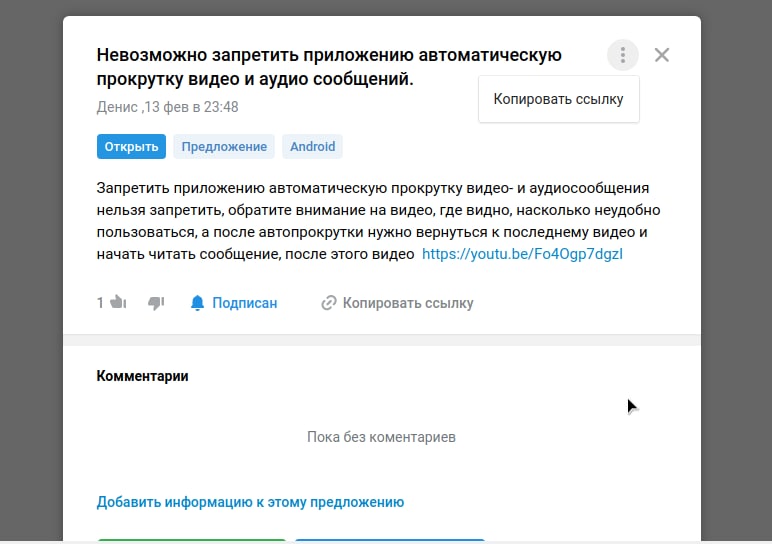Open the three-dot options menu

tap(622, 55)
